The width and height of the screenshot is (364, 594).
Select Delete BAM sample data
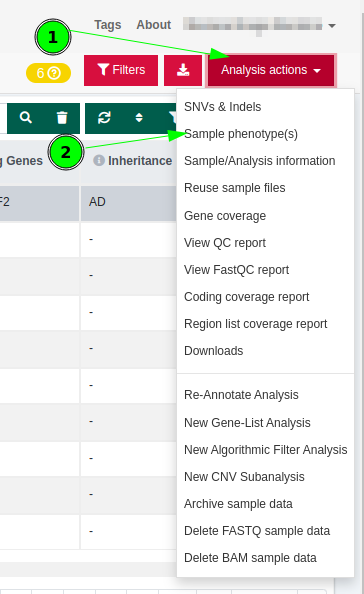click(250, 558)
